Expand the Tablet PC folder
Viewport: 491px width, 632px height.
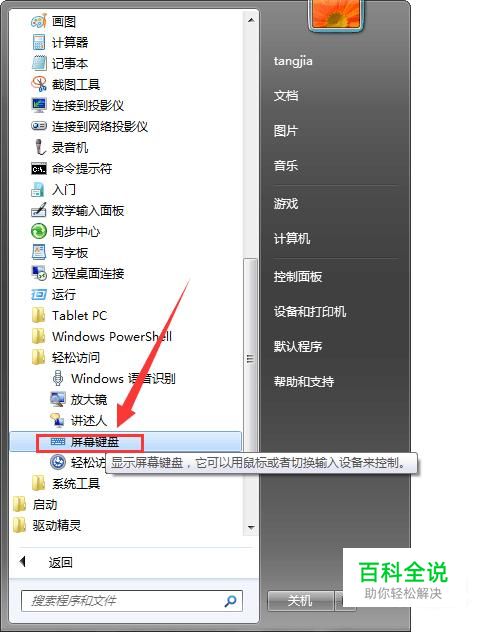pyautogui.click(x=69, y=315)
